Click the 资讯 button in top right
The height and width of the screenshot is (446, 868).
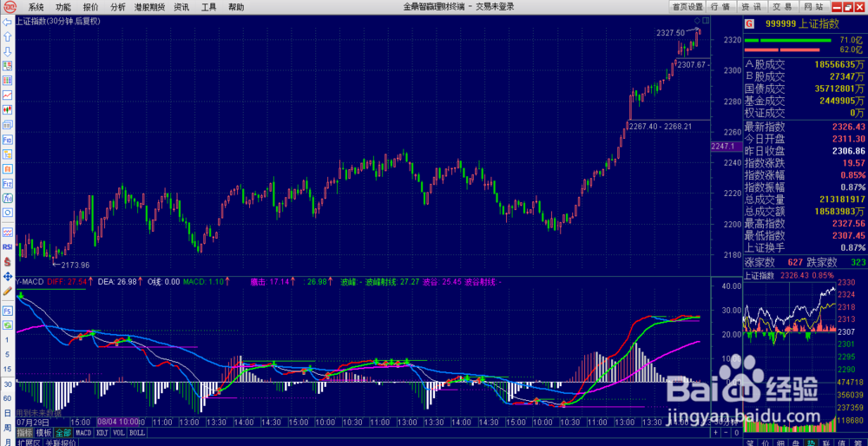pos(751,7)
